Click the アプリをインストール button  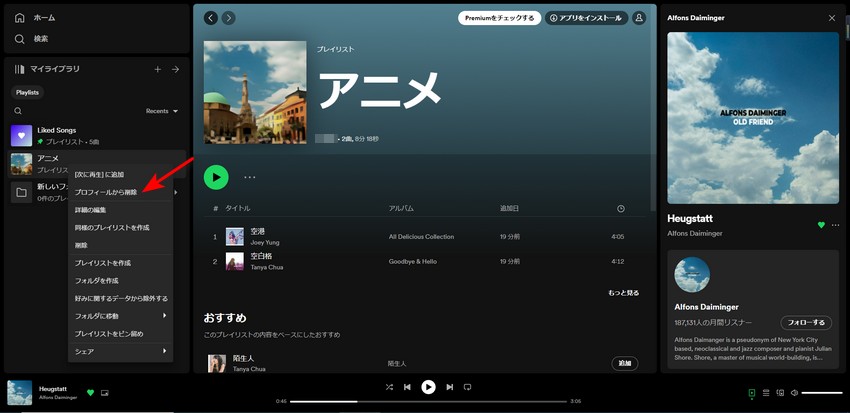click(587, 18)
